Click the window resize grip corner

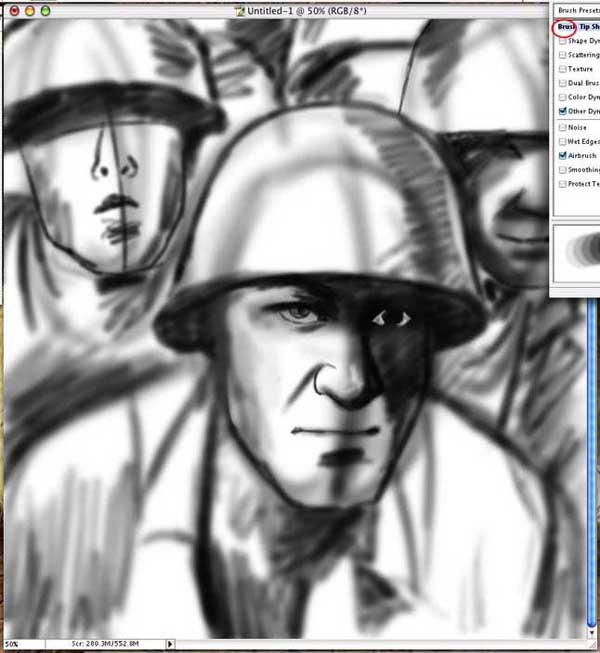[x=591, y=644]
